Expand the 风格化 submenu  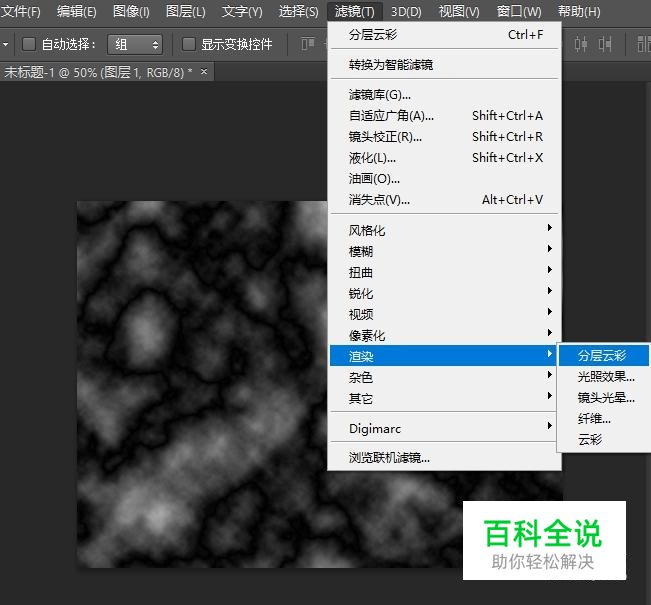tap(445, 230)
